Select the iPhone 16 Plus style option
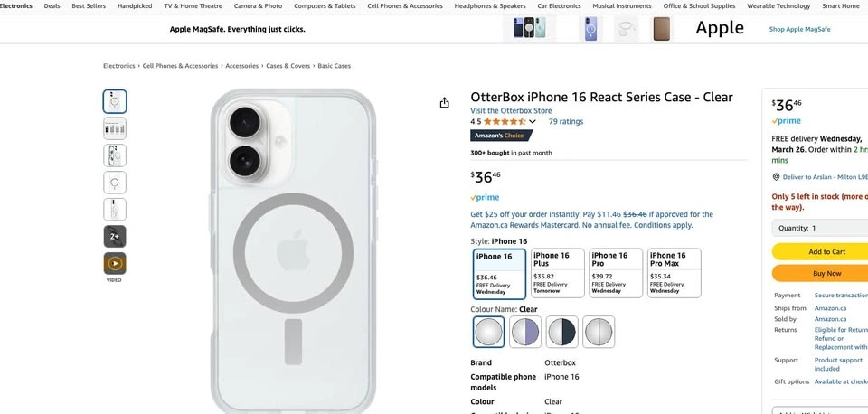This screenshot has width=868, height=414. pyautogui.click(x=557, y=273)
